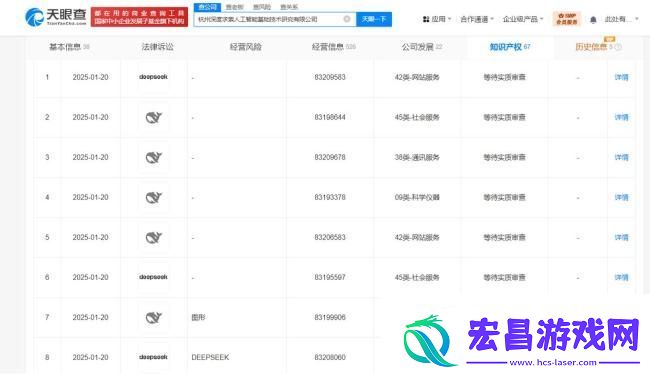
Task: Click the 2025-01-20 date in row 3
Action: pyautogui.click(x=90, y=157)
